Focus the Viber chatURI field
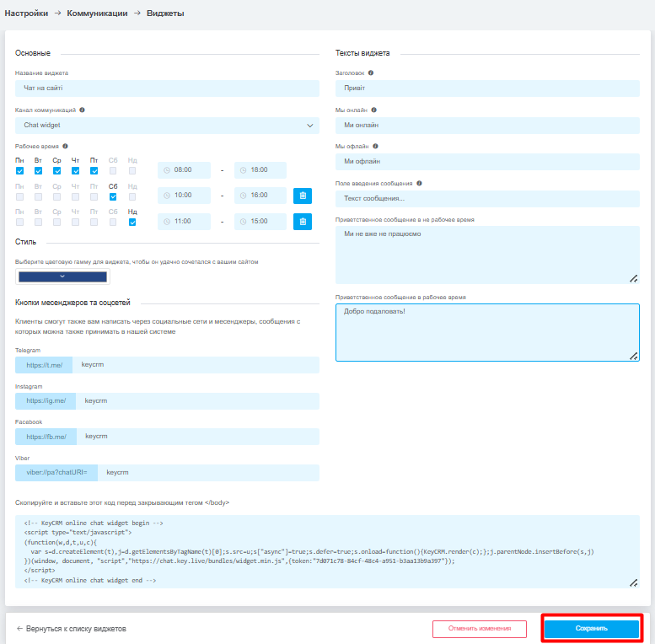Viewport: 655px width, 644px height. [x=208, y=473]
